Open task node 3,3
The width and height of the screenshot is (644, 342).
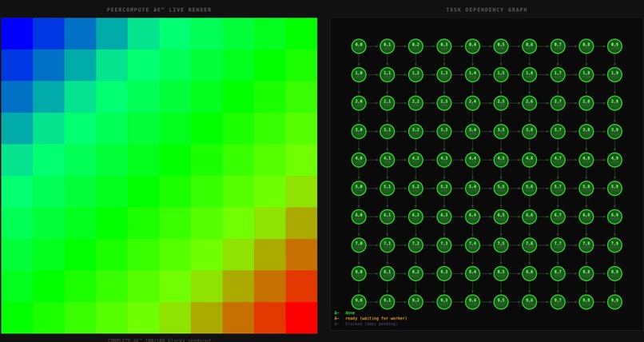(444, 131)
